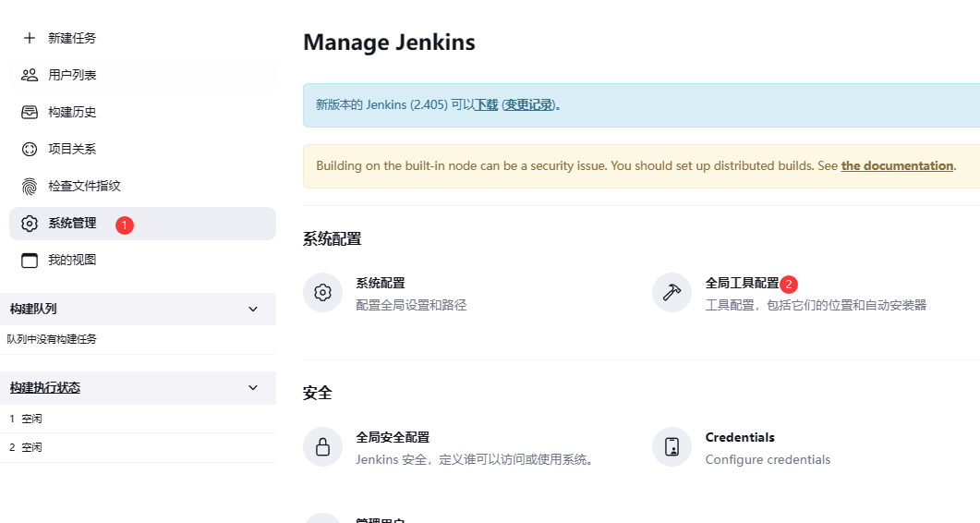Image resolution: width=980 pixels, height=523 pixels.
Task: Click the circular icon beside 项目关系
Action: tap(30, 149)
